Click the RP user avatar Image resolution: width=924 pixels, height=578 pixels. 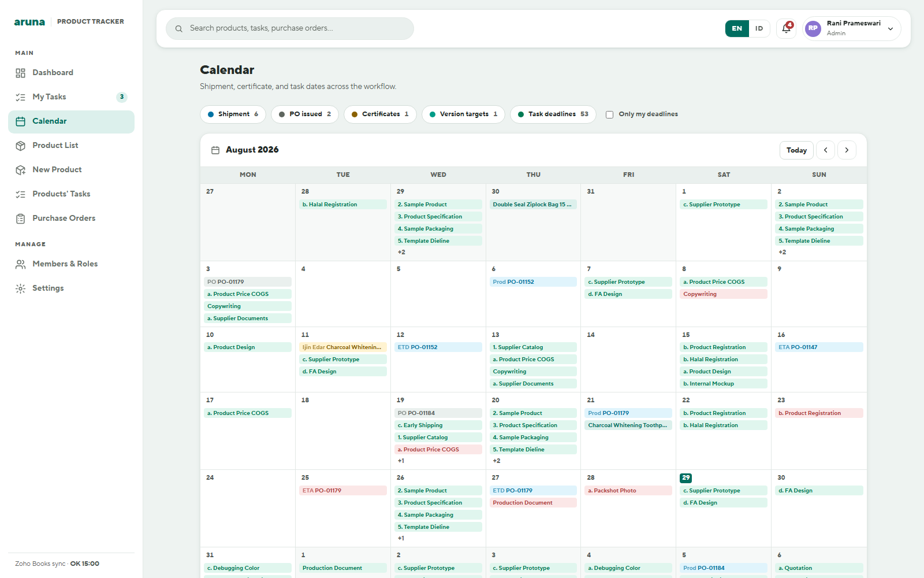(x=813, y=28)
